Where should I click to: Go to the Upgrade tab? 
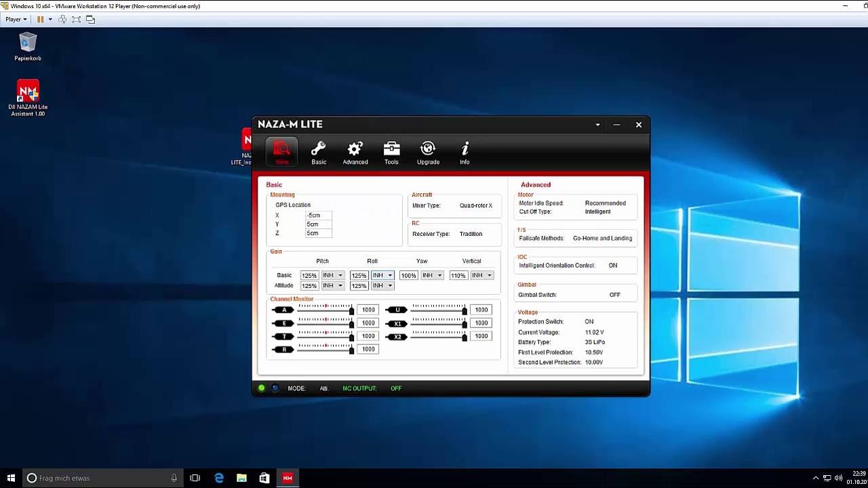point(428,152)
